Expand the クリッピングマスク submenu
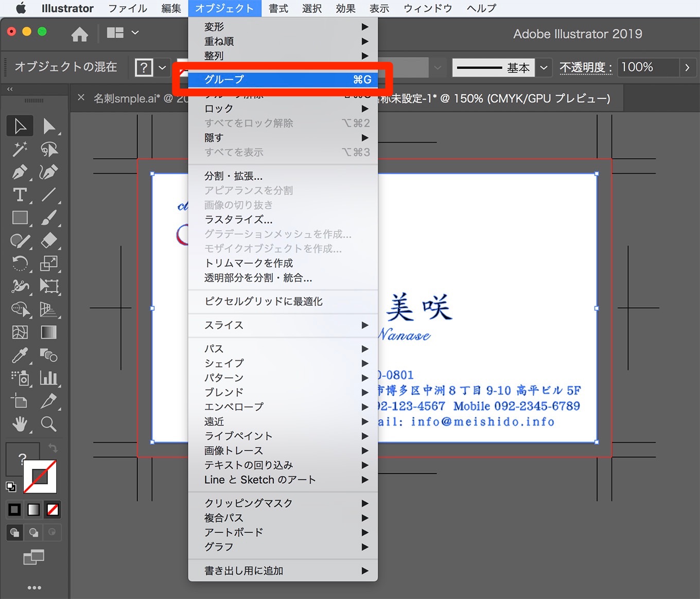 tap(283, 503)
